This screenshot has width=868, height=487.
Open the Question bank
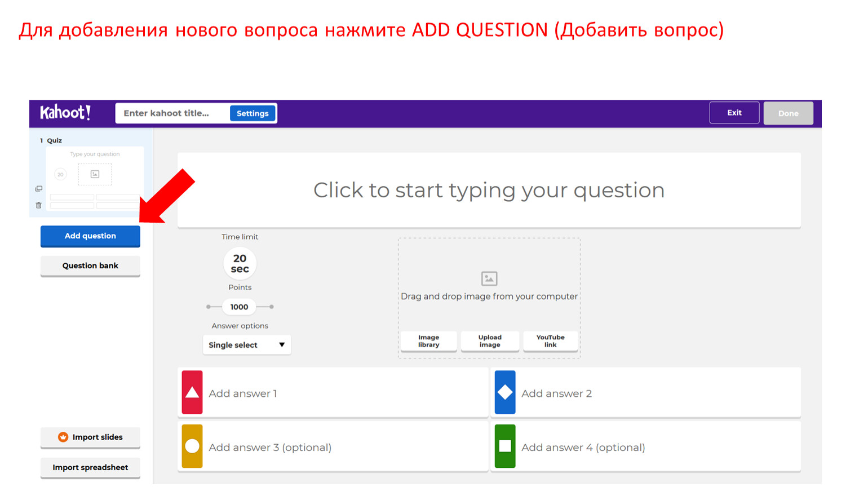coord(90,265)
